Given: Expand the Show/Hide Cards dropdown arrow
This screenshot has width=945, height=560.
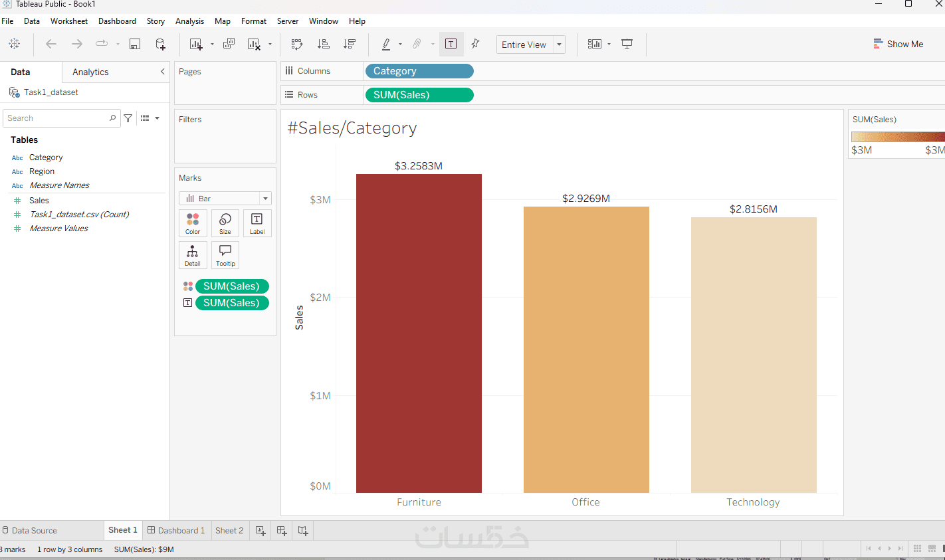Looking at the screenshot, I should click(x=609, y=45).
